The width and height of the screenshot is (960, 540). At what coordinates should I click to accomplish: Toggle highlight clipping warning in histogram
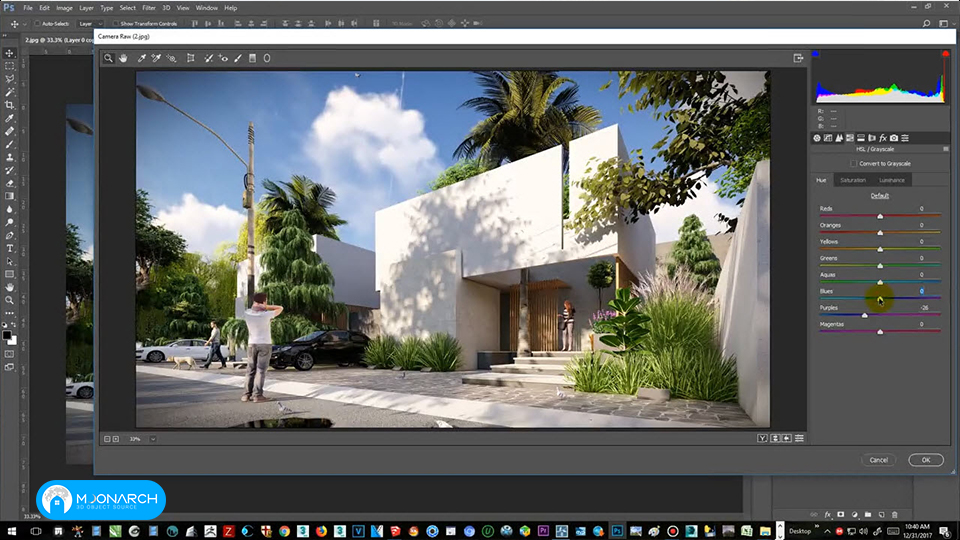click(945, 54)
